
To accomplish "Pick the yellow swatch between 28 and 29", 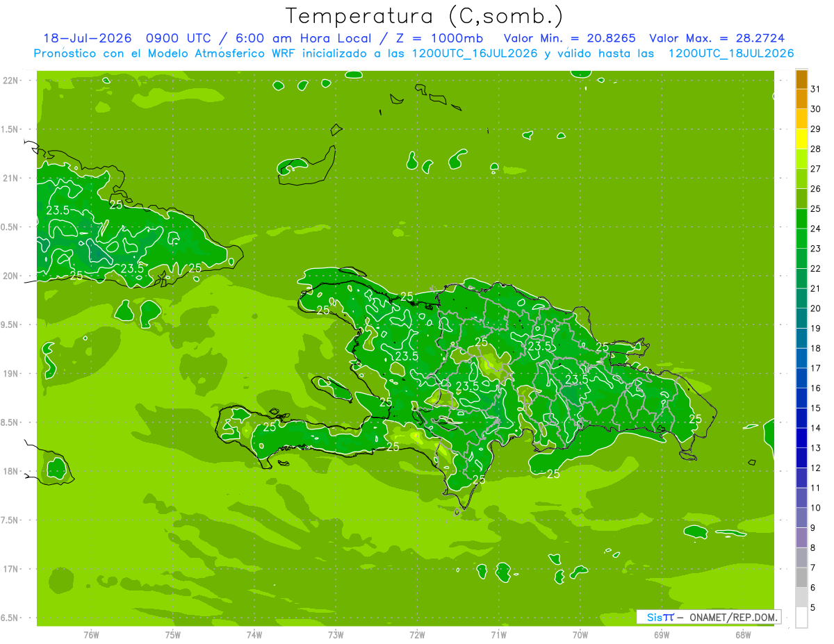I will pyautogui.click(x=801, y=139).
